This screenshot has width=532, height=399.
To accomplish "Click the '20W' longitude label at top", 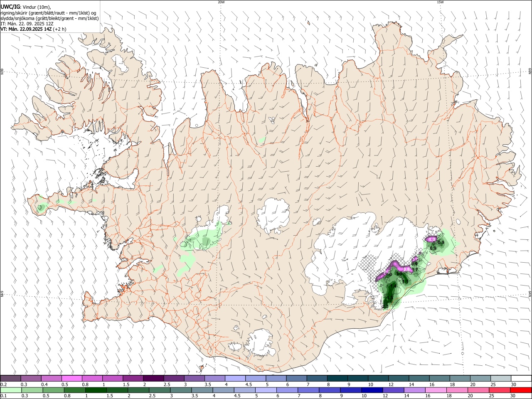I will tap(221, 2).
